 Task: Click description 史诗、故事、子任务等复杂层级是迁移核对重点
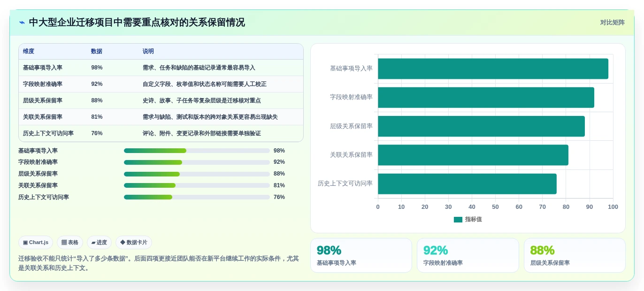(x=202, y=100)
